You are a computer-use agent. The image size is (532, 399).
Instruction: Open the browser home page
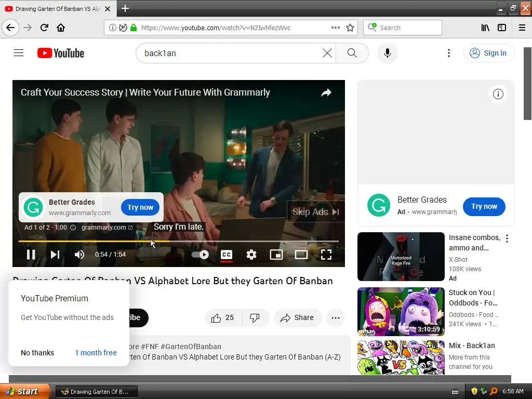tap(61, 28)
